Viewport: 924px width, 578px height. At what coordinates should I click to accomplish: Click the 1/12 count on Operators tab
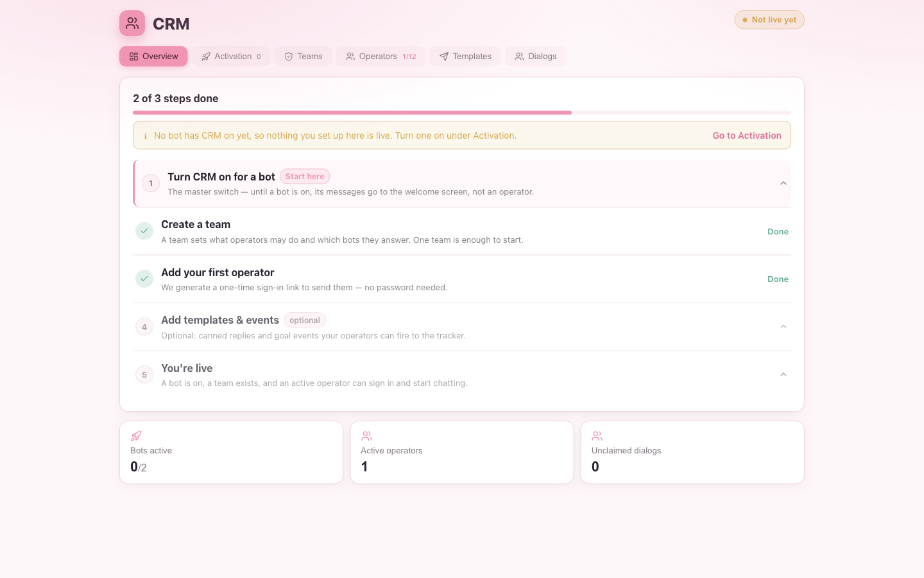[409, 57]
